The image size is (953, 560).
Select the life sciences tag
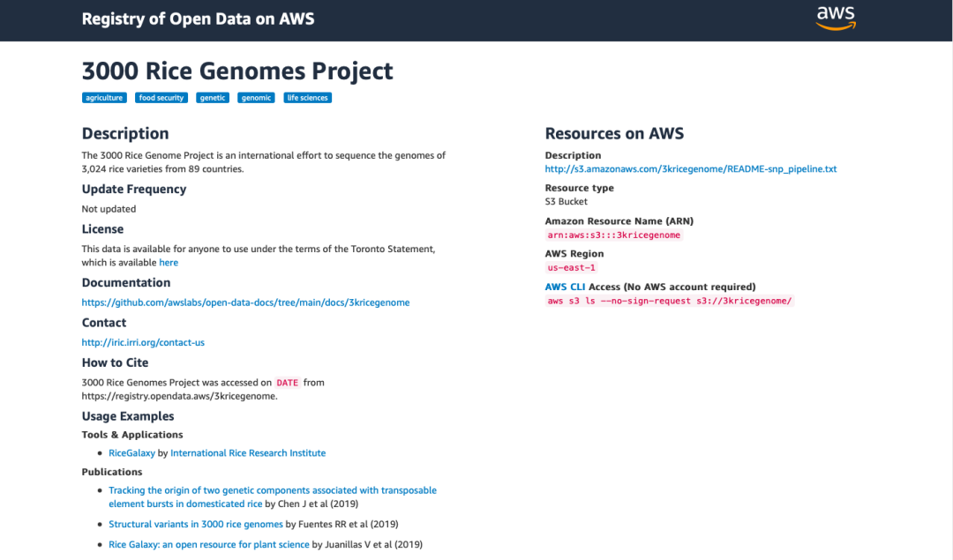[x=308, y=98]
